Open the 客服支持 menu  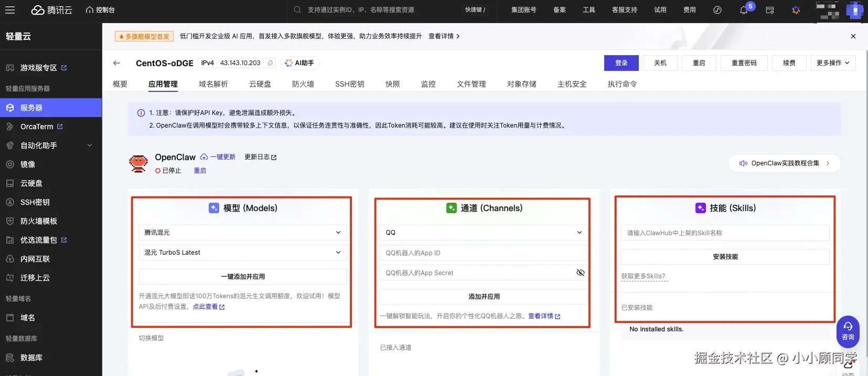tap(625, 10)
